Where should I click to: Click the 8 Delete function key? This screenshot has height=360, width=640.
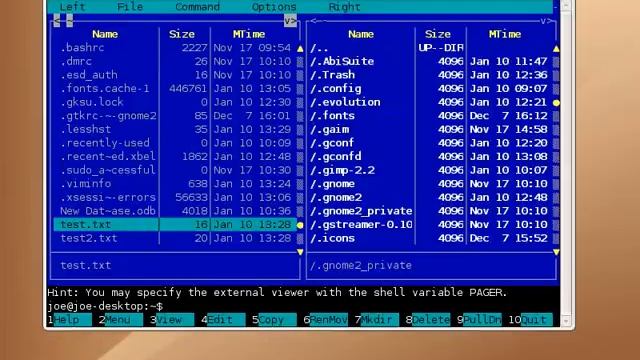[x=428, y=320]
